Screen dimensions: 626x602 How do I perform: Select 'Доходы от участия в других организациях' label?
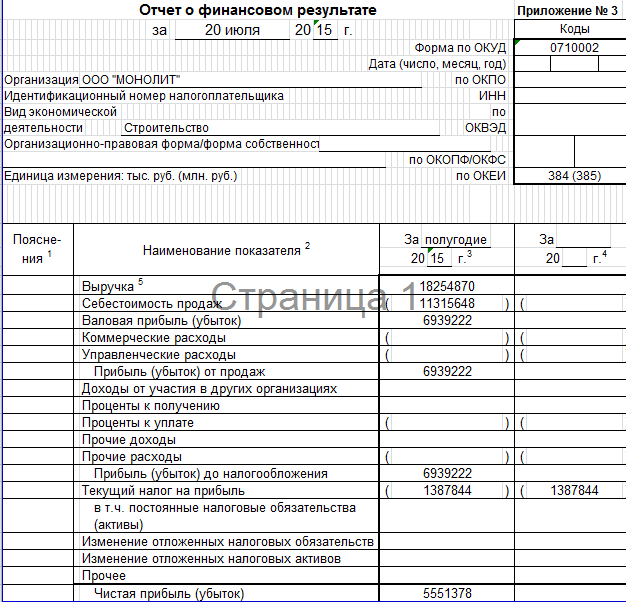pyautogui.click(x=209, y=388)
